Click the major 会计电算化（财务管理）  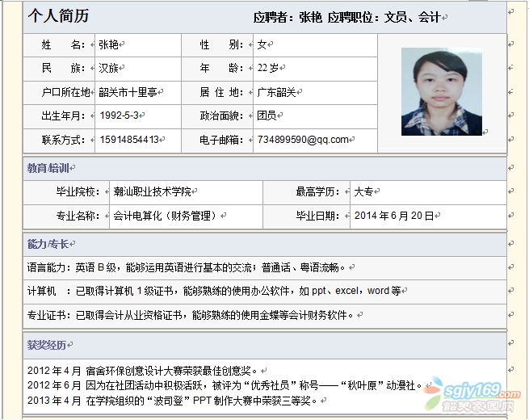(x=166, y=216)
